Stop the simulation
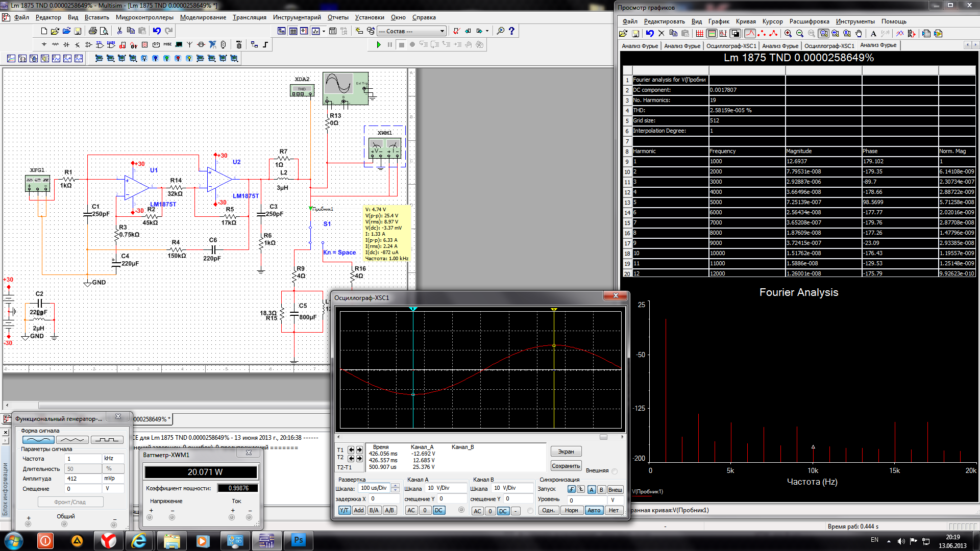980x551 pixels. click(401, 45)
